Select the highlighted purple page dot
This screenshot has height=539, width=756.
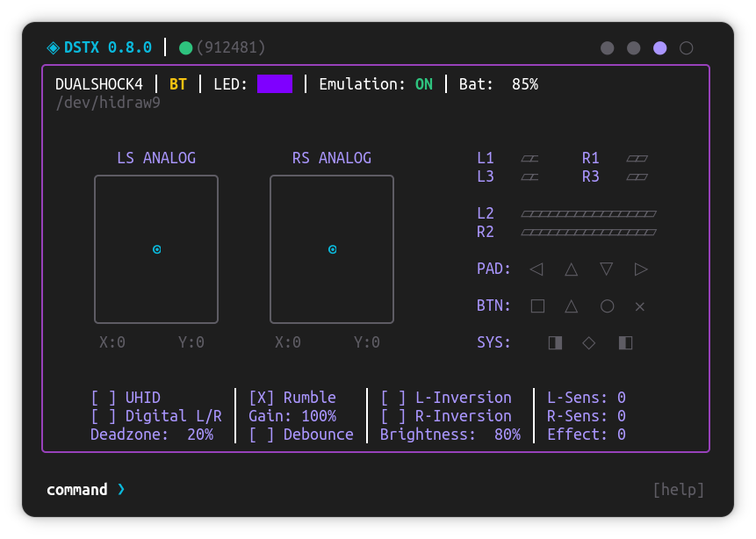click(x=660, y=47)
